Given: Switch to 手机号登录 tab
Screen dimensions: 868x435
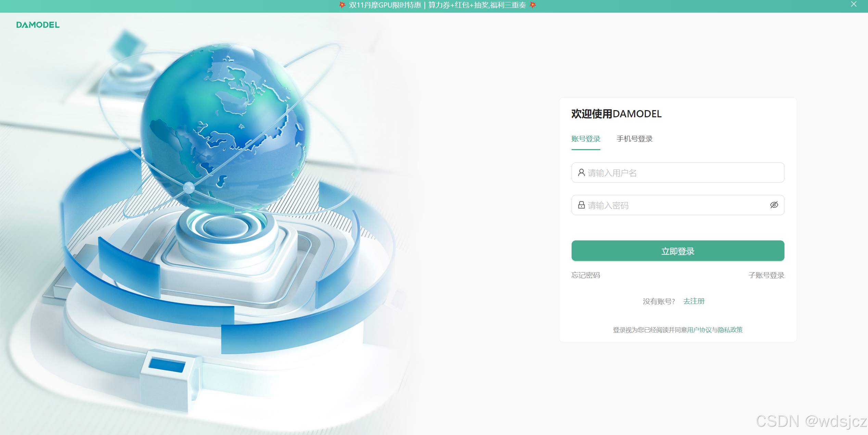Looking at the screenshot, I should pyautogui.click(x=634, y=139).
